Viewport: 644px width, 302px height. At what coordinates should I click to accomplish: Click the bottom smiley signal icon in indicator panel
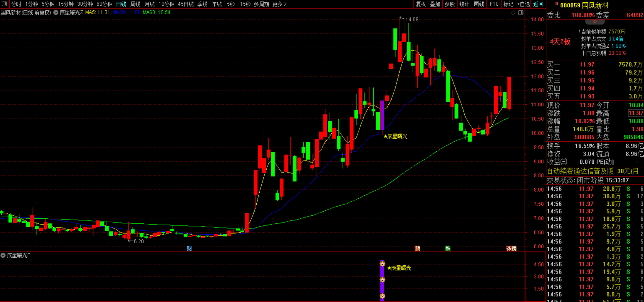tap(382, 296)
